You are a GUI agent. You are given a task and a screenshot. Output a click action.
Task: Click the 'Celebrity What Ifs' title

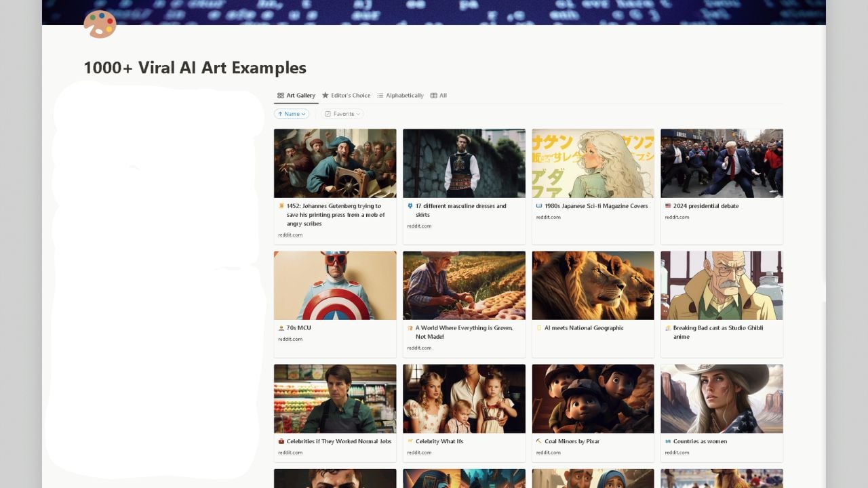coord(439,441)
